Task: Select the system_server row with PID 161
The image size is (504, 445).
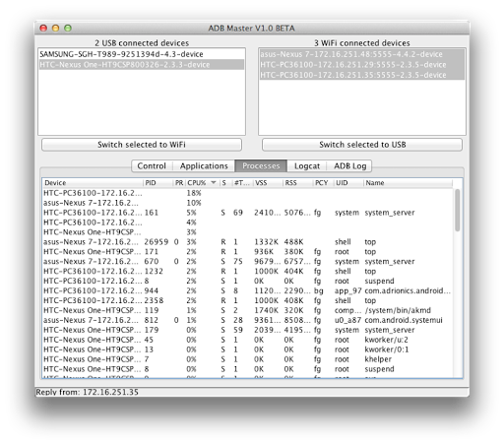Action: [248, 213]
